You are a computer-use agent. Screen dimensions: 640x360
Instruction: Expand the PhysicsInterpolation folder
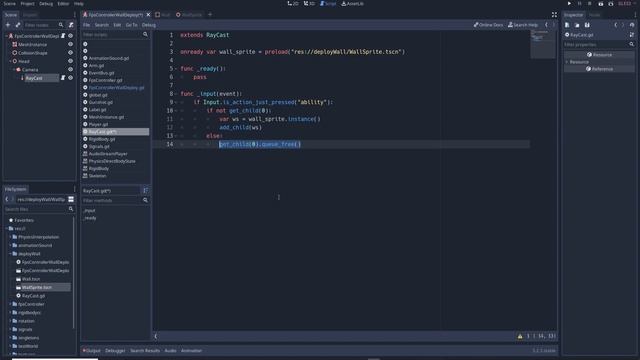click(10, 237)
